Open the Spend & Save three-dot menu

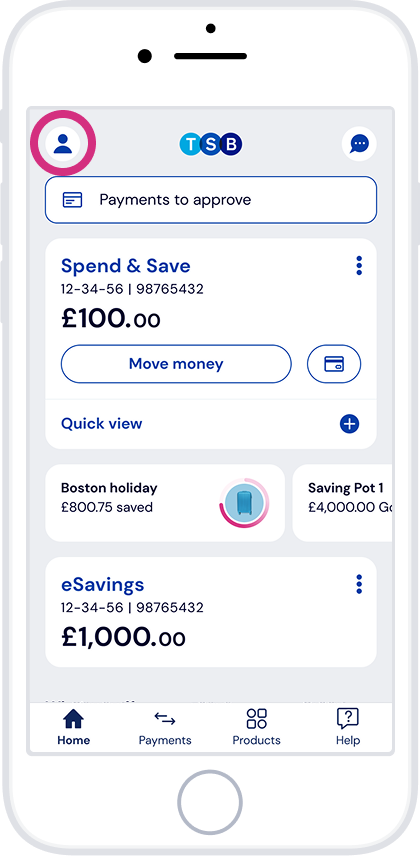coord(359,265)
